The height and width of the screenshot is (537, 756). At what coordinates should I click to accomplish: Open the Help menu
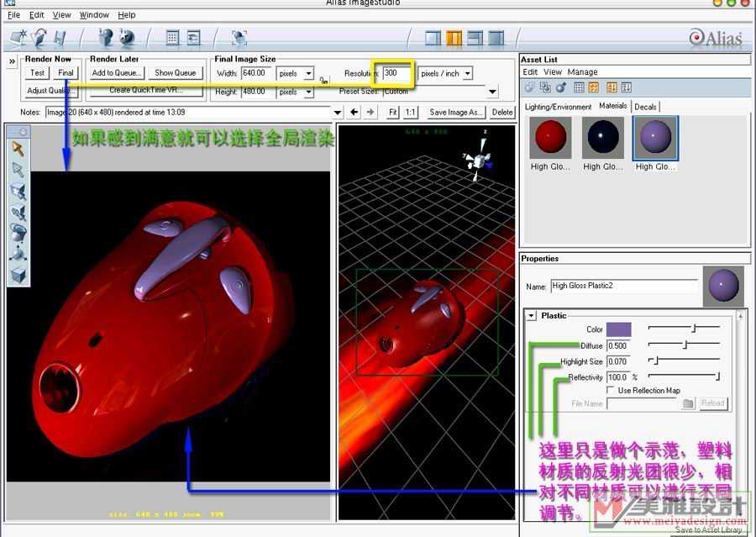point(127,15)
